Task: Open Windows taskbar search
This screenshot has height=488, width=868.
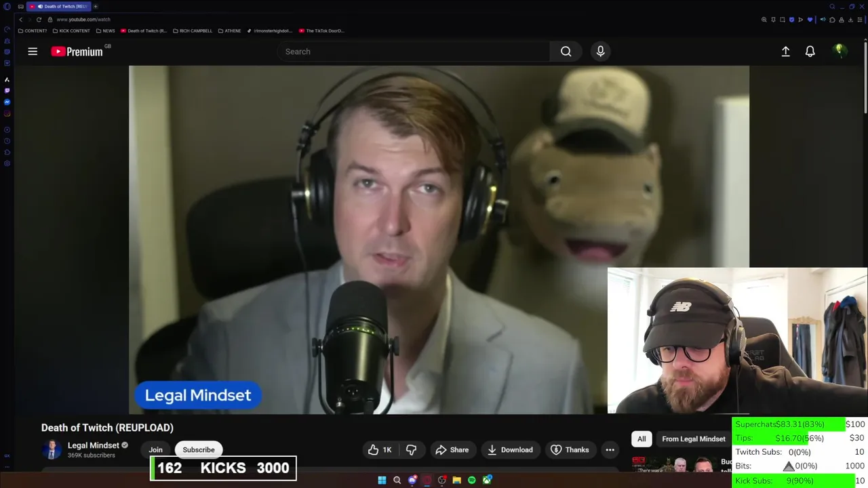Action: pos(397,480)
